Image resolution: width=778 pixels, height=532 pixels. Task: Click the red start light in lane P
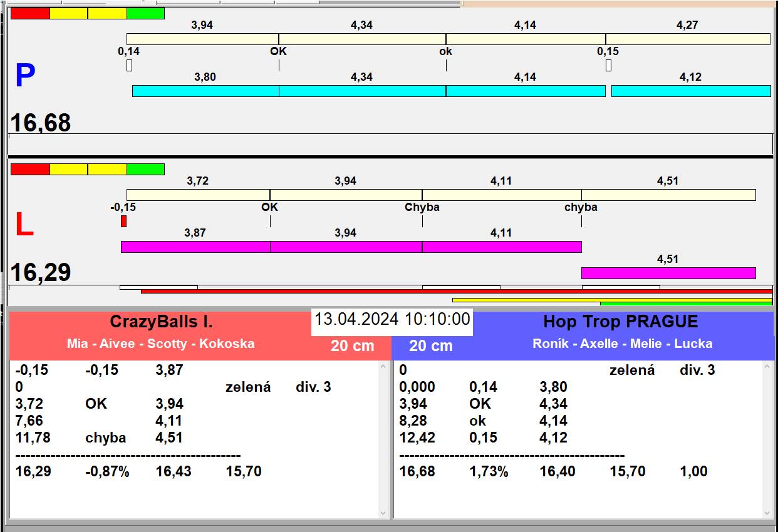point(30,13)
